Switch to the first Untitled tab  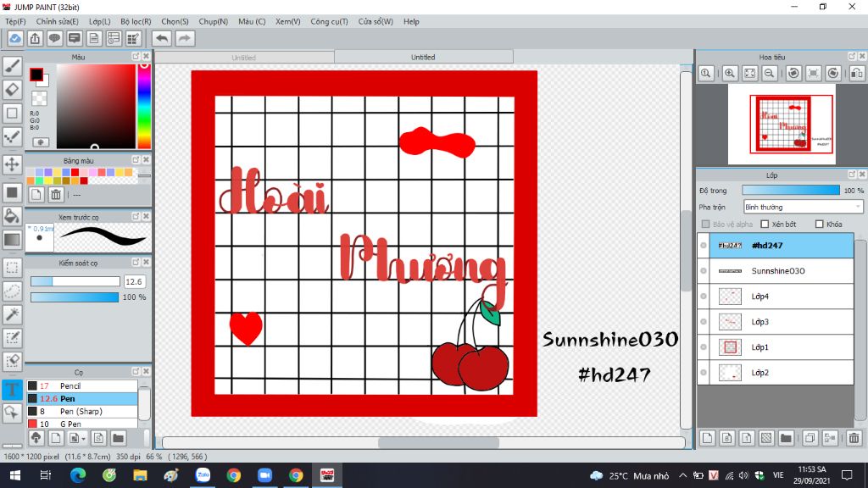pyautogui.click(x=244, y=57)
